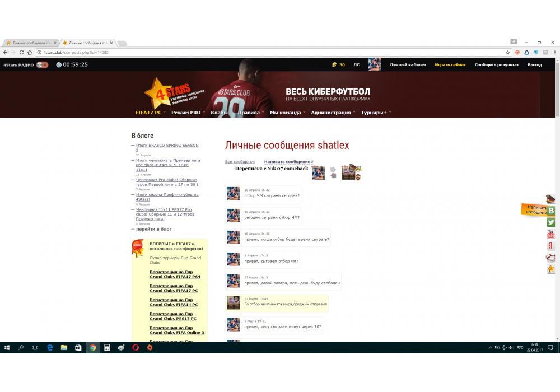Open the Twitter share icon

551,222
